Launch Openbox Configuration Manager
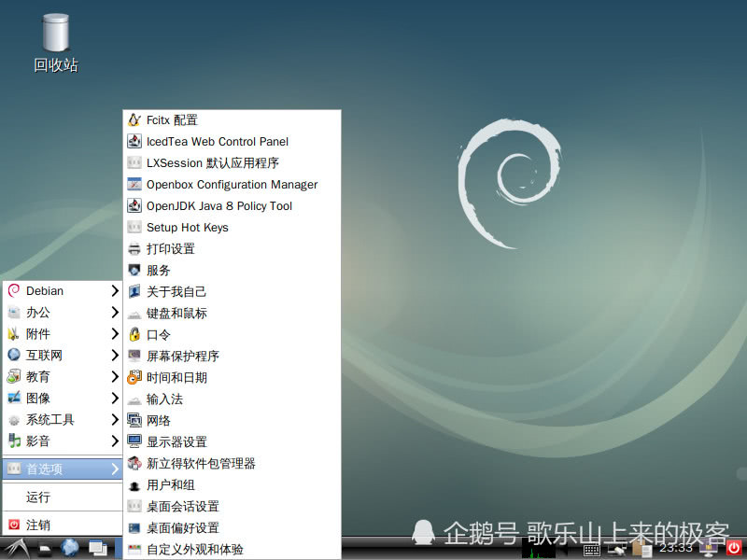This screenshot has width=747, height=560. point(232,184)
